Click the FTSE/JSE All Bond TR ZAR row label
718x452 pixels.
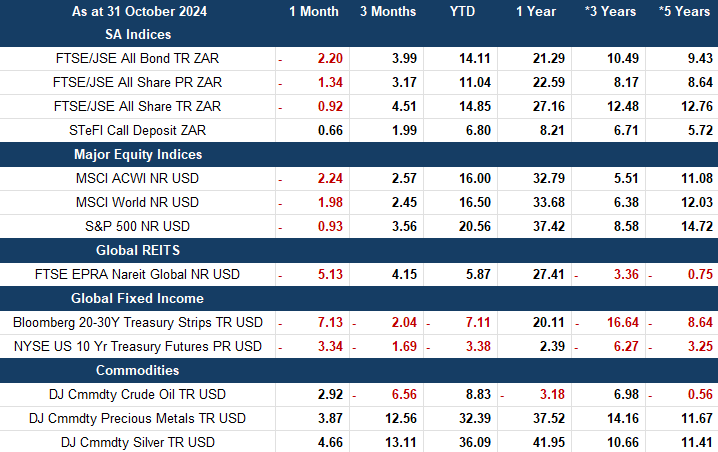(x=138, y=58)
